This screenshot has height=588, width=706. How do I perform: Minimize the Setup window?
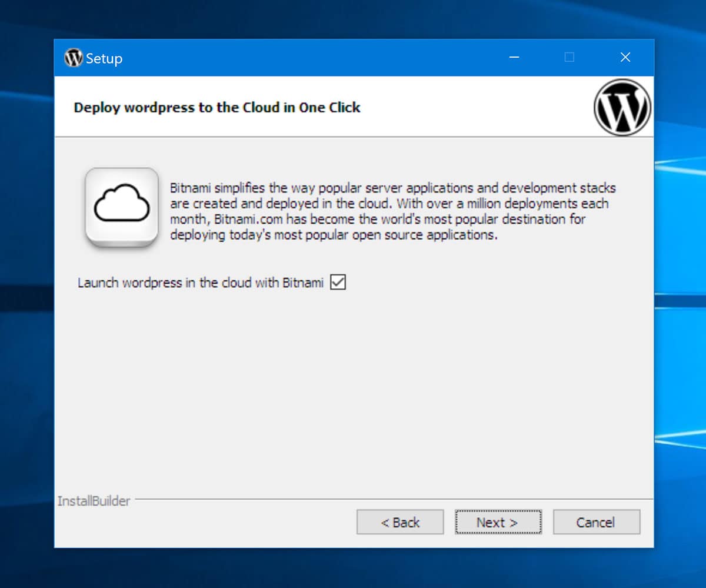click(x=514, y=58)
